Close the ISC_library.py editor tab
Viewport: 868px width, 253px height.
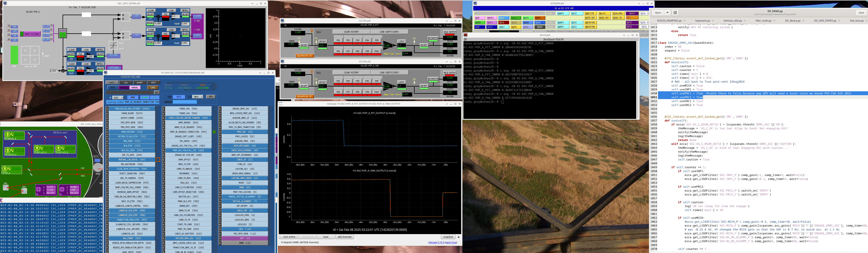pyautogui.click(x=803, y=21)
